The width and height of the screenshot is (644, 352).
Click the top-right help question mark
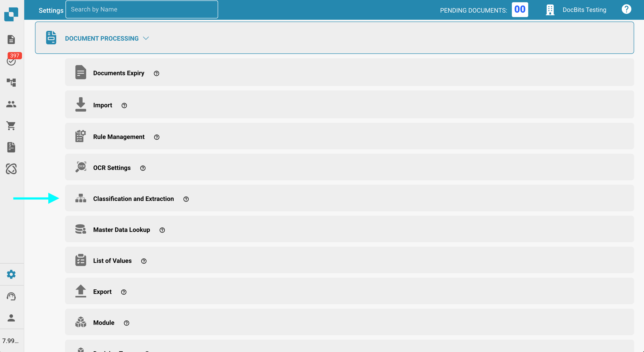[626, 10]
